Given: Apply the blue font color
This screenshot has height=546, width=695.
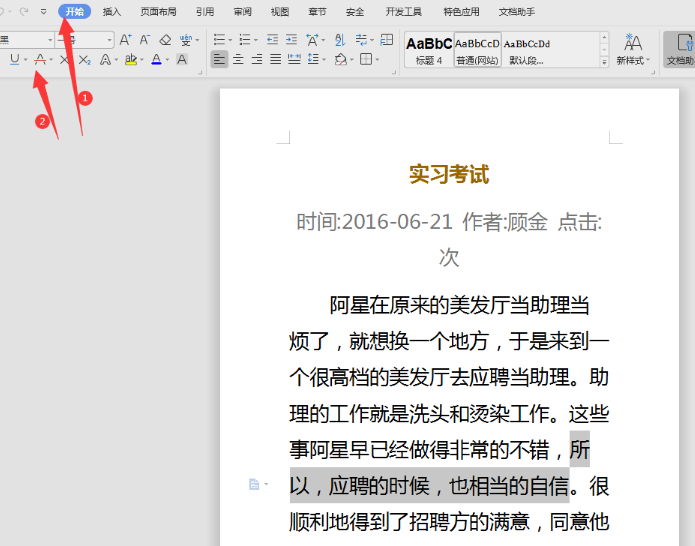Looking at the screenshot, I should 156,59.
